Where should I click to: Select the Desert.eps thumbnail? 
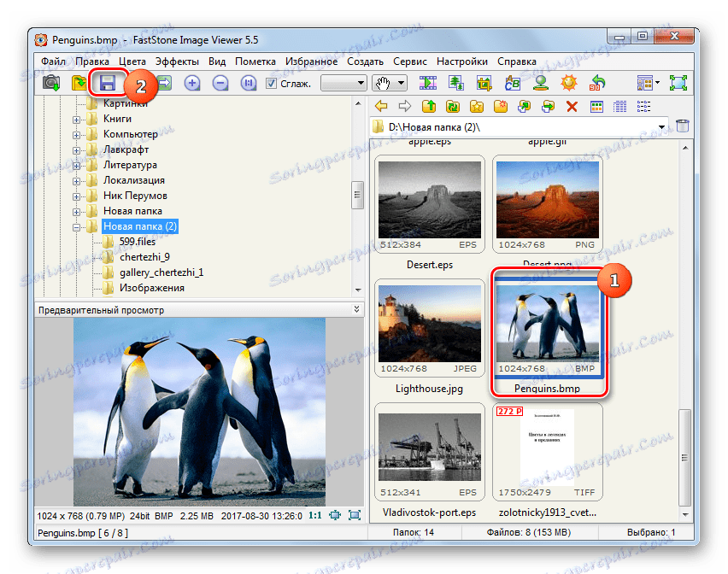(430, 204)
